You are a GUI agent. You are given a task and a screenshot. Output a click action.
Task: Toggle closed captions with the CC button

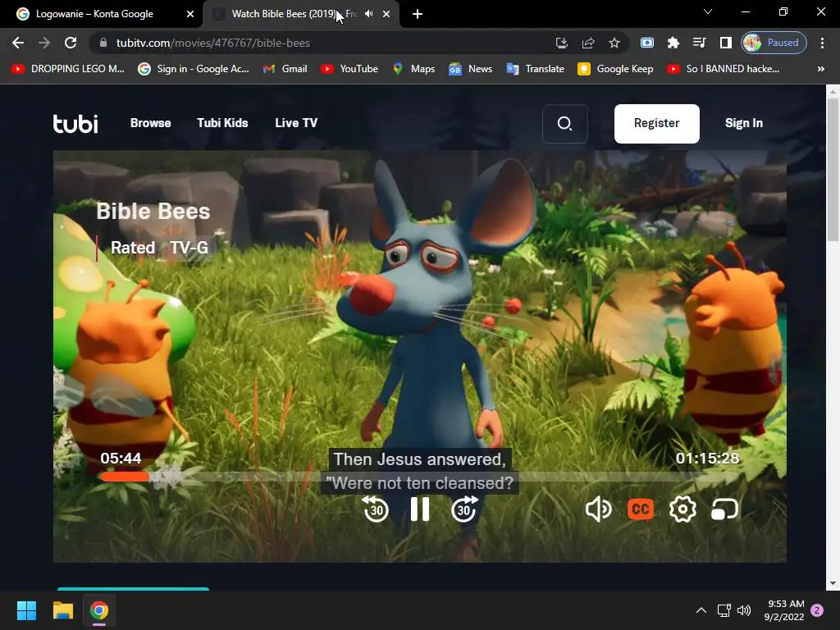640,509
